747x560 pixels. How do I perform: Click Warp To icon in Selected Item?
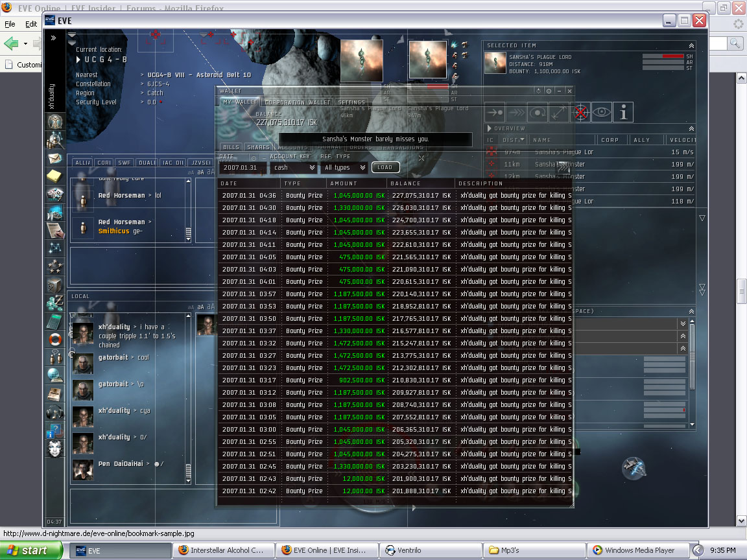coord(516,112)
